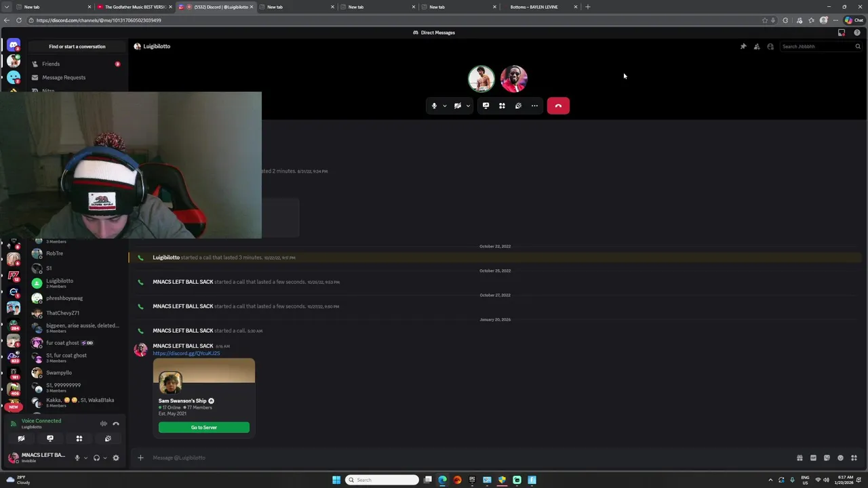Click Go to Server button
Screen dimensions: 868x488
[x=204, y=428]
